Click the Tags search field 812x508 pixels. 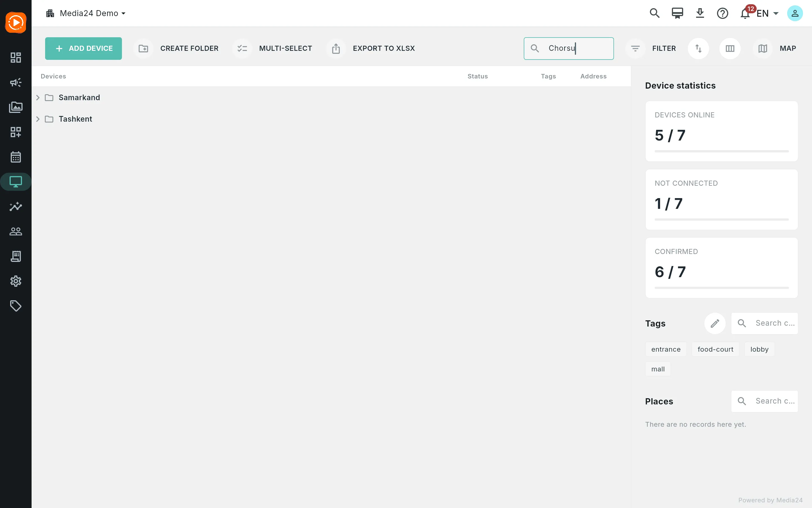coord(765,323)
